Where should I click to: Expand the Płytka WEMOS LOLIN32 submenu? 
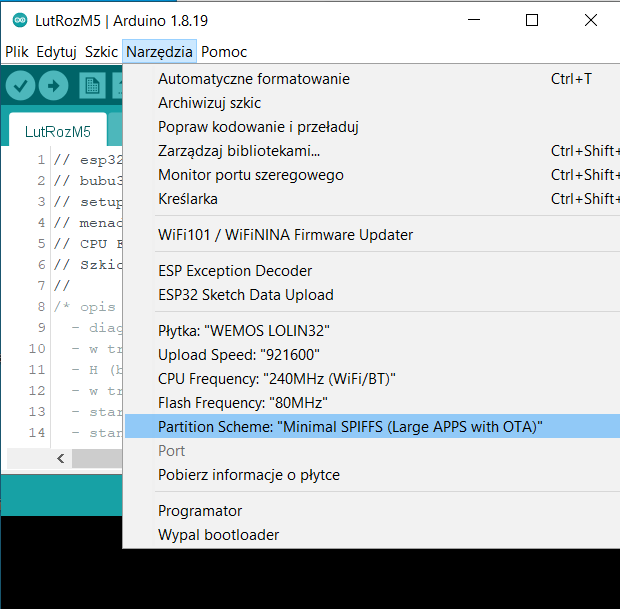tap(372, 331)
